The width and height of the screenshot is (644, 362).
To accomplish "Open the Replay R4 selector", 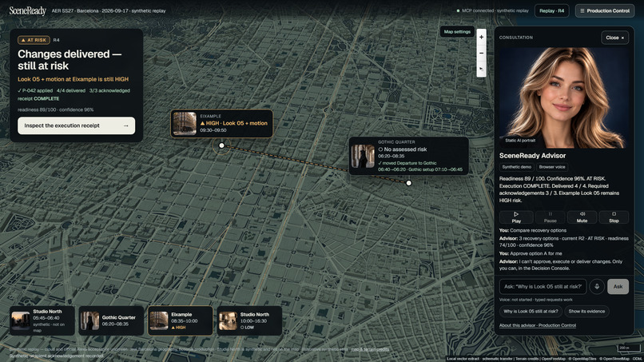I will pyautogui.click(x=551, y=10).
